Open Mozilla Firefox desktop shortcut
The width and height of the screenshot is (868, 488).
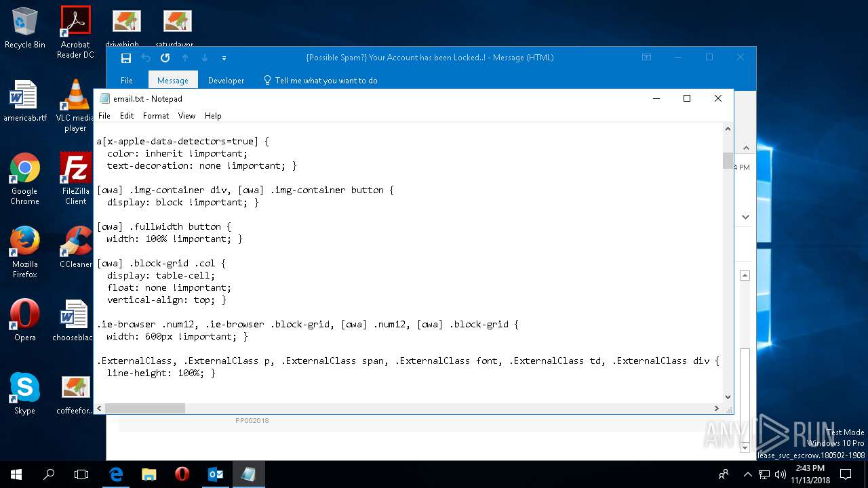pyautogui.click(x=24, y=252)
